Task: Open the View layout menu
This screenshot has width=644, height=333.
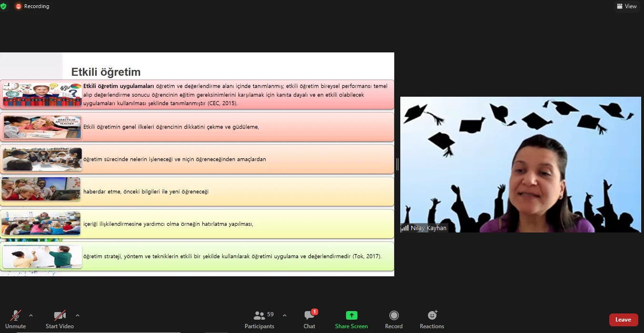Action: pyautogui.click(x=626, y=6)
